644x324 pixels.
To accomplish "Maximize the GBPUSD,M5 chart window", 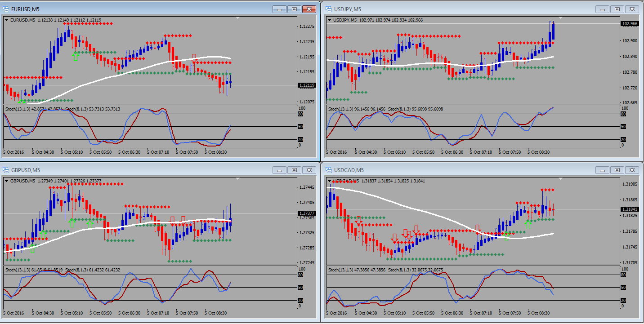I will pos(295,170).
